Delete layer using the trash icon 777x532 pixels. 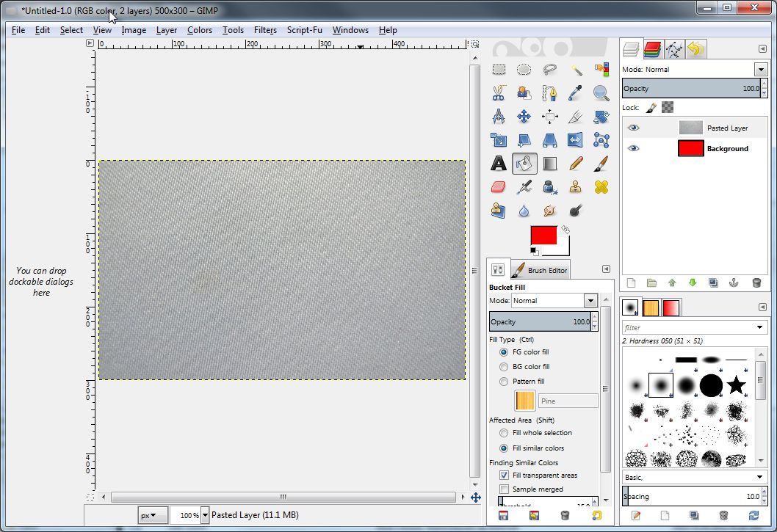coord(756,283)
